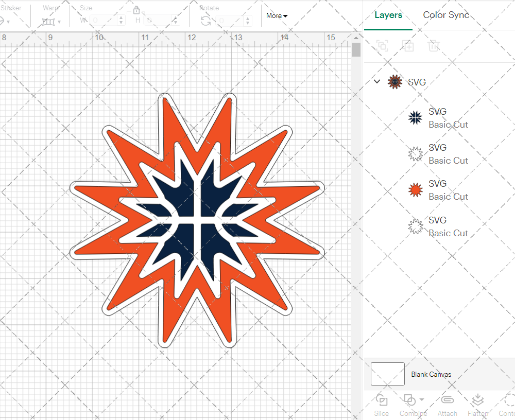Click the Contour tool
This screenshot has width=515, height=420.
(x=507, y=406)
